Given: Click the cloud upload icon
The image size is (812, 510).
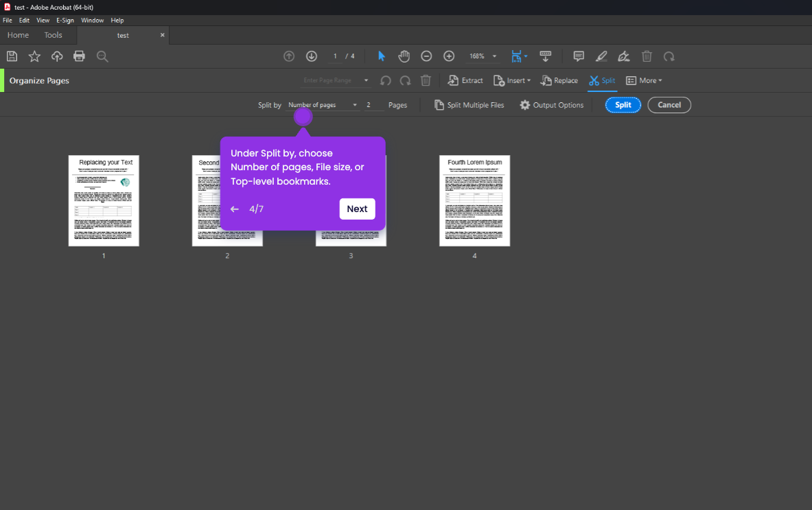Looking at the screenshot, I should coord(57,56).
